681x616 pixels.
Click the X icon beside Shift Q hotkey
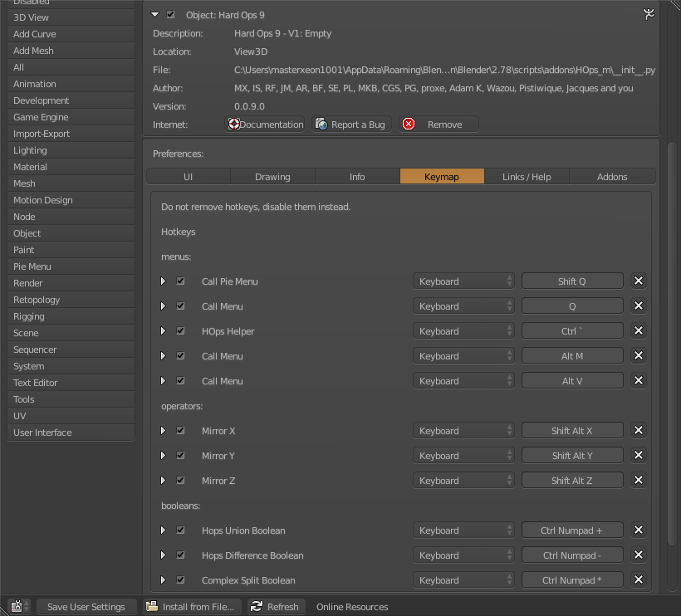tap(639, 281)
